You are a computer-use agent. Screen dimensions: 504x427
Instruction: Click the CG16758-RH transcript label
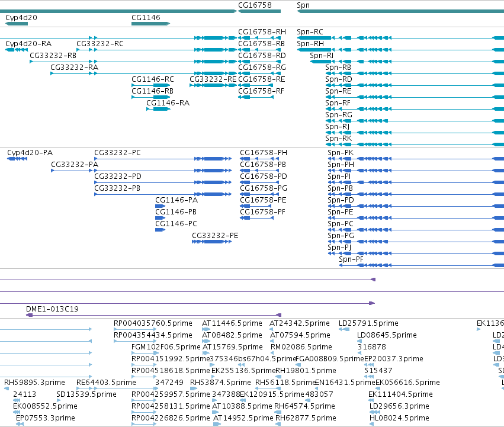pos(262,32)
